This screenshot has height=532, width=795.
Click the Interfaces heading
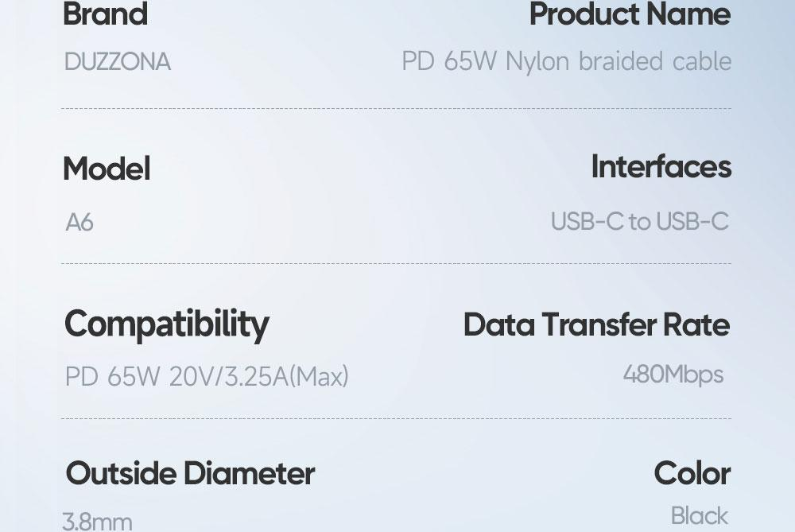661,167
